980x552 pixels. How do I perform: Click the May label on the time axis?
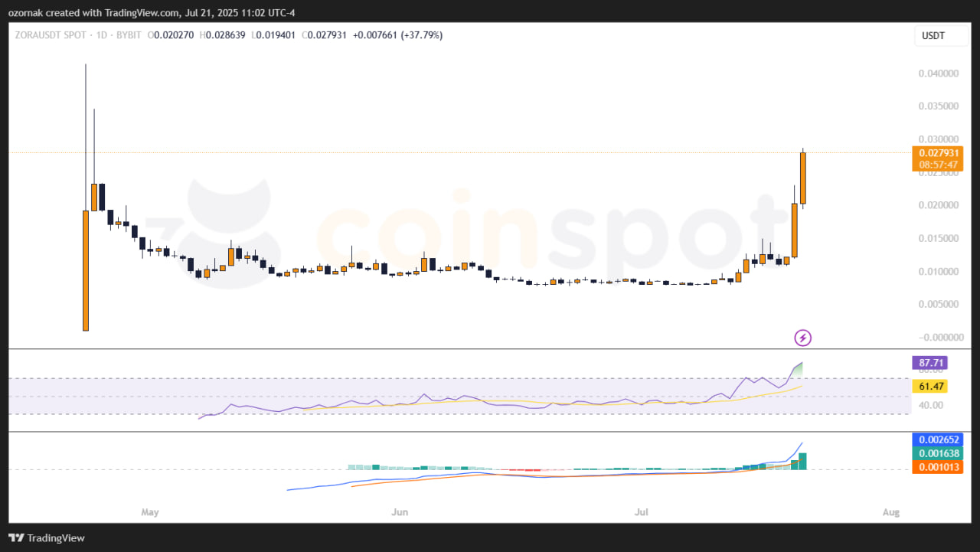150,511
